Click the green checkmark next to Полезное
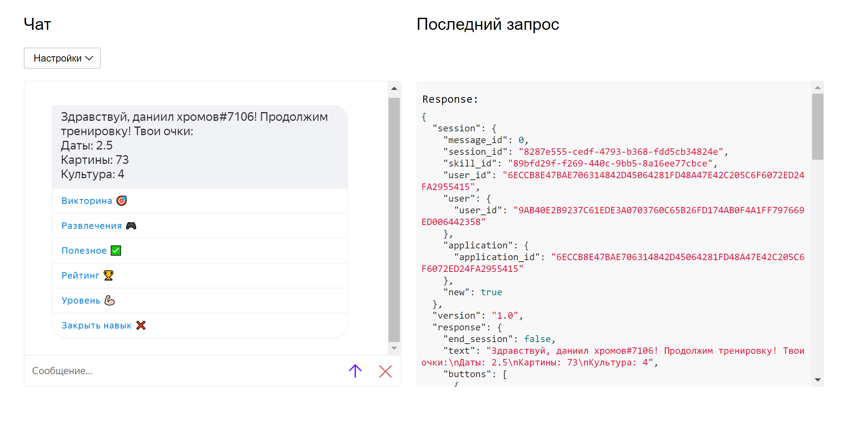The image size is (868, 421). pyautogui.click(x=116, y=251)
